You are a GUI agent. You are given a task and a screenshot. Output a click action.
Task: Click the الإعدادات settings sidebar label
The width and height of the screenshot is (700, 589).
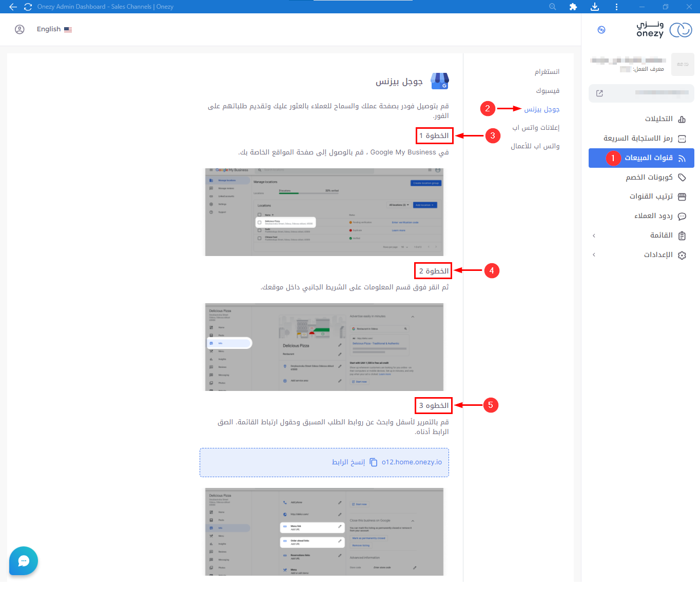pos(658,254)
